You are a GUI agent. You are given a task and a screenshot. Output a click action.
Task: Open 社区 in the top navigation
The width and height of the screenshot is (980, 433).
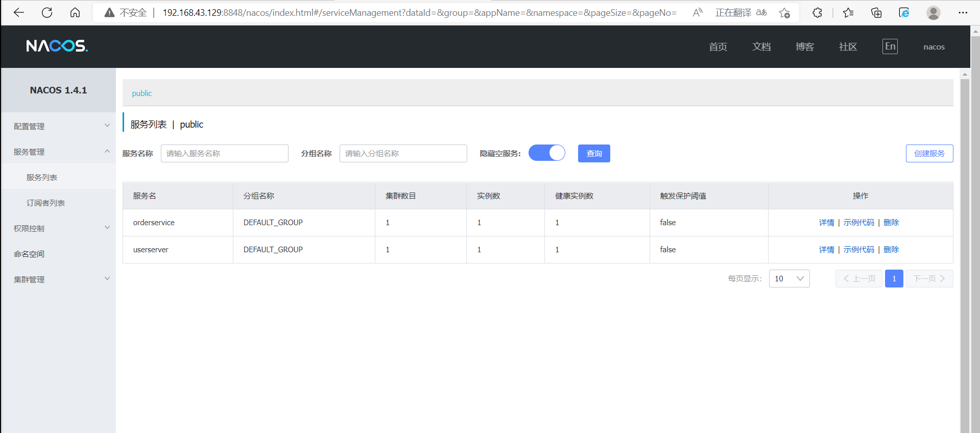[x=848, y=47]
